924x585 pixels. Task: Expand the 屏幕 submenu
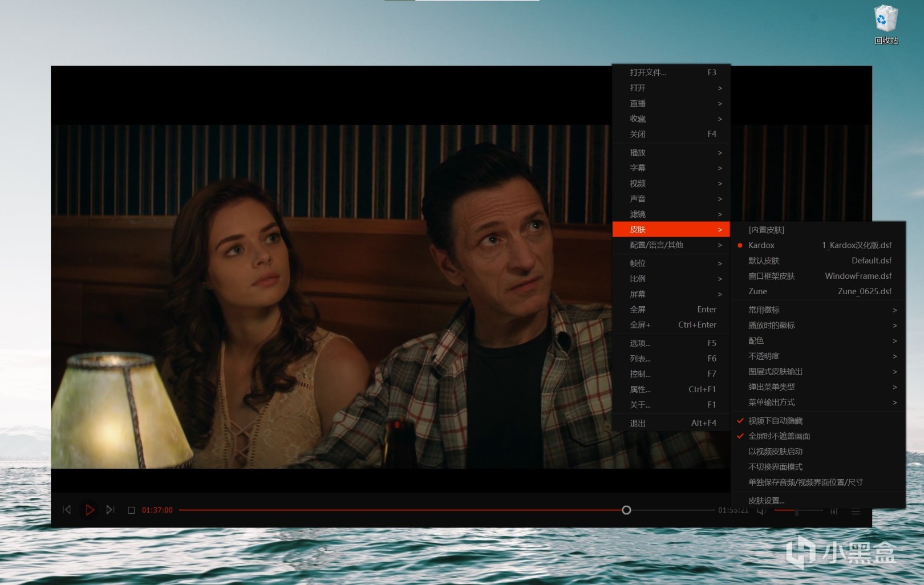pyautogui.click(x=671, y=294)
